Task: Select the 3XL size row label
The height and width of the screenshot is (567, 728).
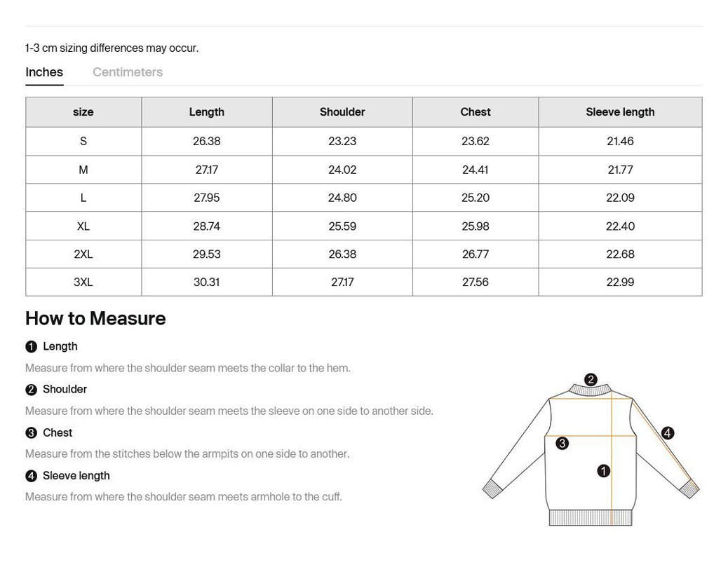Action: [x=83, y=282]
